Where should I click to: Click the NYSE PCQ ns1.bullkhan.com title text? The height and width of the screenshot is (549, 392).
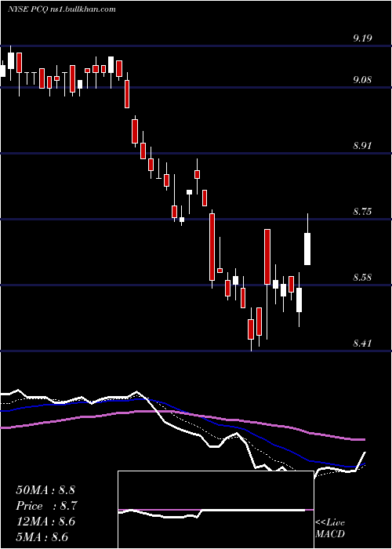[x=62, y=9]
